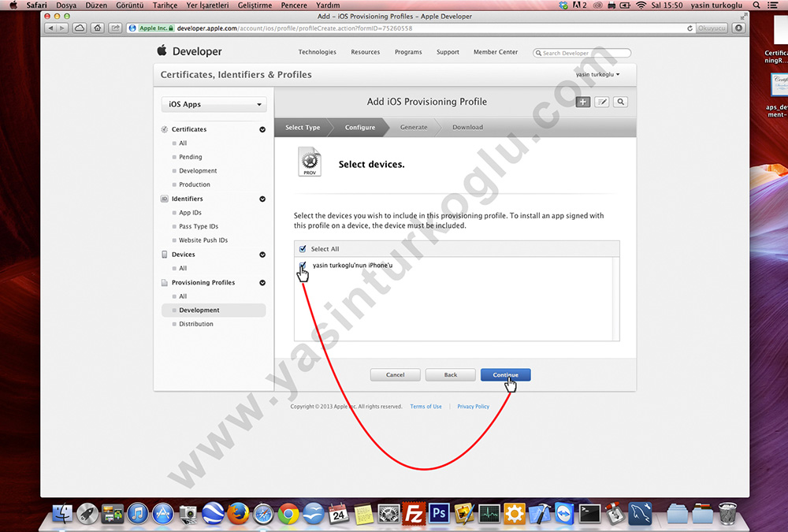Open the iOS Apps platform dropdown
This screenshot has width=788, height=532.
click(x=214, y=104)
